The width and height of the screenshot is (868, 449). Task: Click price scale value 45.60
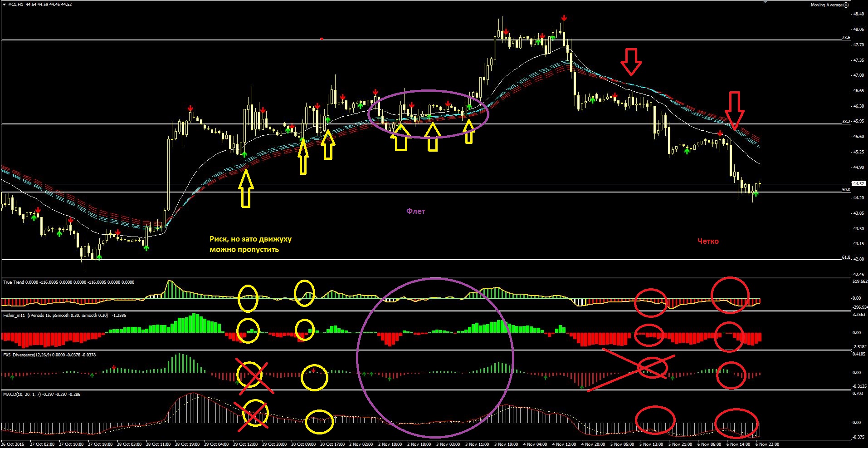point(858,137)
